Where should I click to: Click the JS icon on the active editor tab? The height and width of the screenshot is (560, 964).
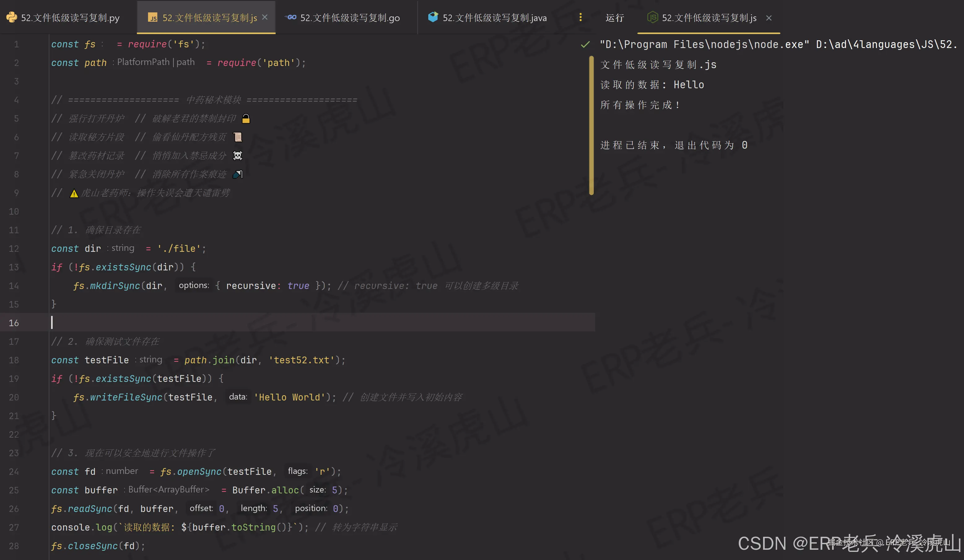pyautogui.click(x=153, y=18)
